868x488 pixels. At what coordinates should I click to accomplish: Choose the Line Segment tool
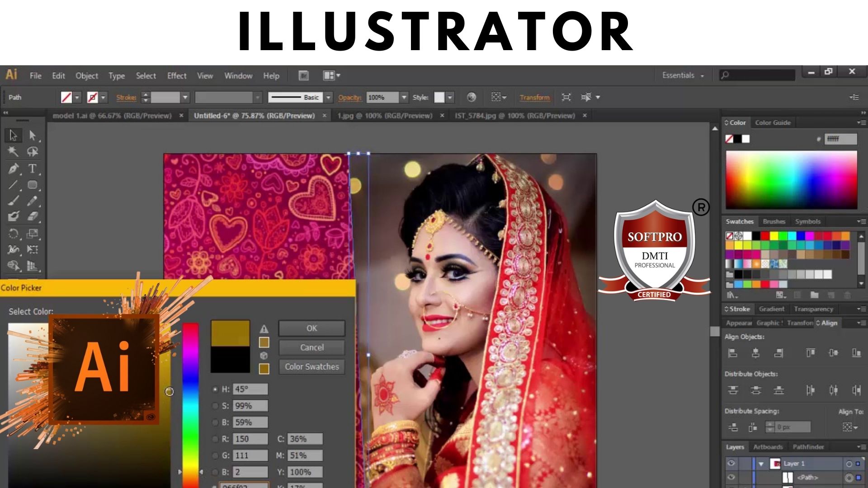click(13, 185)
